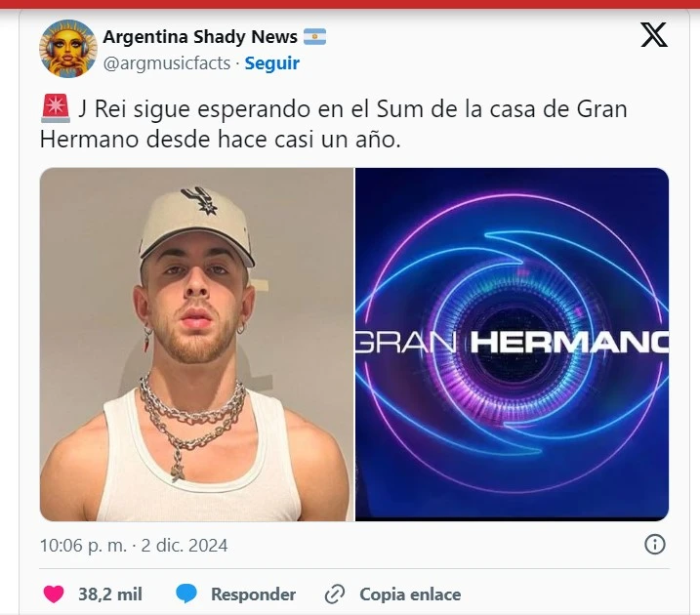The image size is (700, 615).
Task: Select the Responder reply button
Action: [253, 594]
